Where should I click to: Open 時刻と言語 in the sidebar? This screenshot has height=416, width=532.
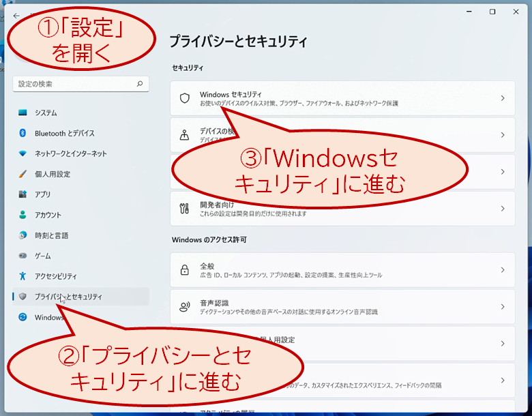click(x=80, y=235)
